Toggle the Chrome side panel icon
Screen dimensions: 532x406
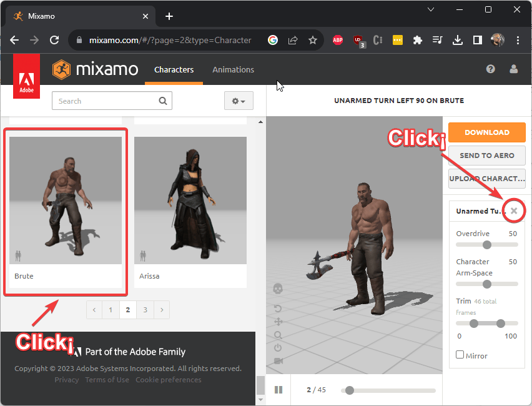(x=478, y=40)
